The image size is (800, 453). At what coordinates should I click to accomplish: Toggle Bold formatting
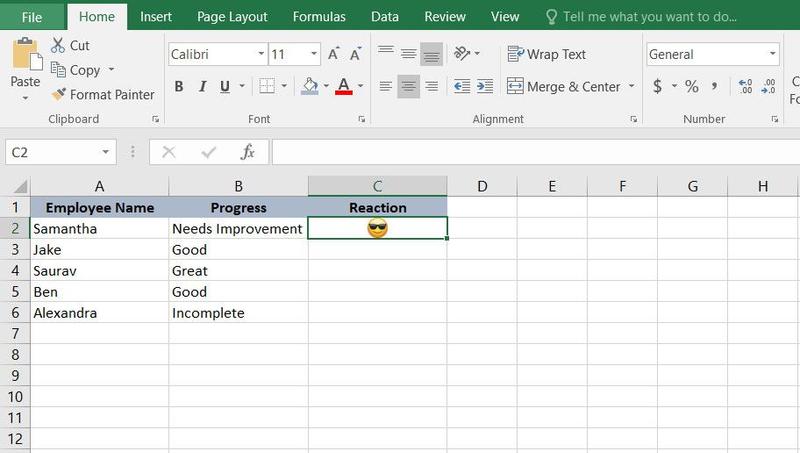tap(179, 86)
